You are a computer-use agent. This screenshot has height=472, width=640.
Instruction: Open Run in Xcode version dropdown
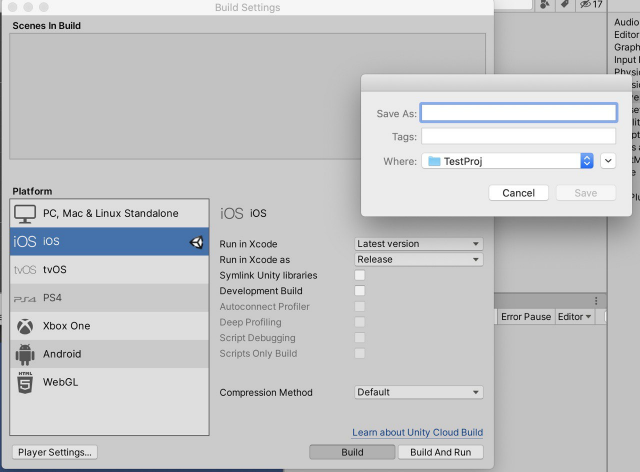click(419, 244)
